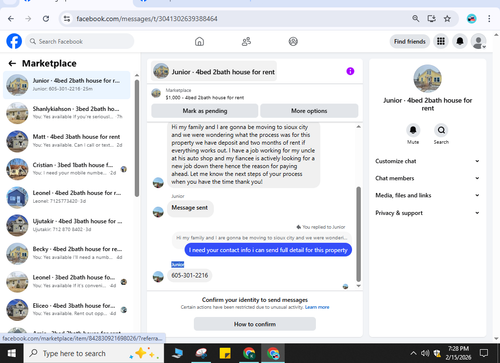The image size is (500, 363).
Task: Bookmark this page with the star icon
Action: (447, 19)
